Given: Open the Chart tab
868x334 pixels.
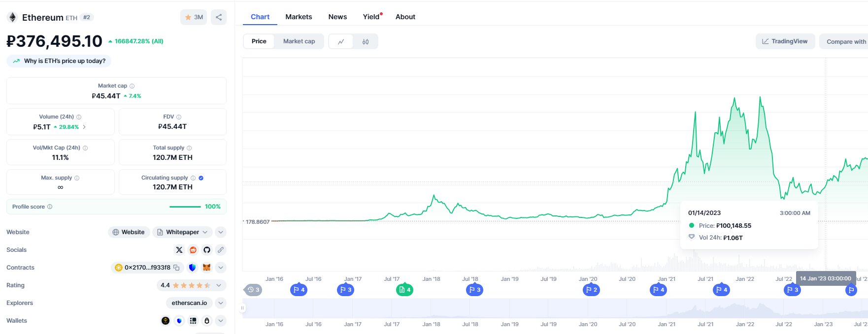Looking at the screenshot, I should tap(260, 17).
